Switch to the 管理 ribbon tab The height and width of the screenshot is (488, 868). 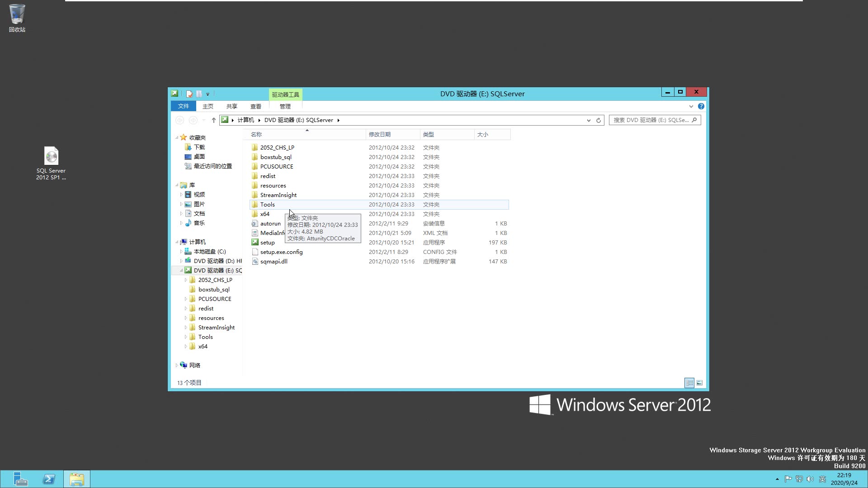(285, 106)
